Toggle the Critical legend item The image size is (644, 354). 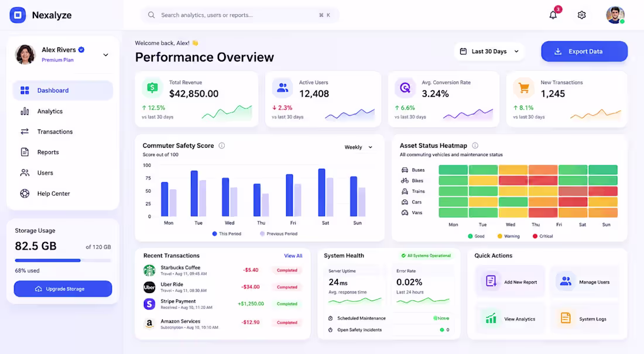pos(543,236)
